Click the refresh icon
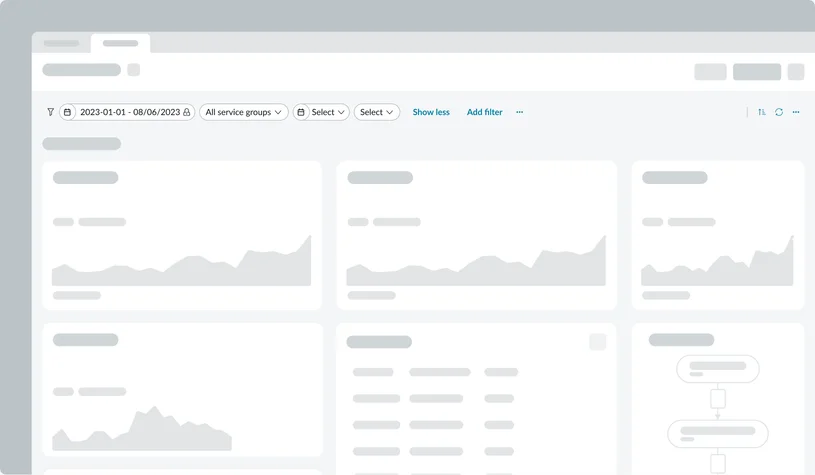 [x=779, y=112]
